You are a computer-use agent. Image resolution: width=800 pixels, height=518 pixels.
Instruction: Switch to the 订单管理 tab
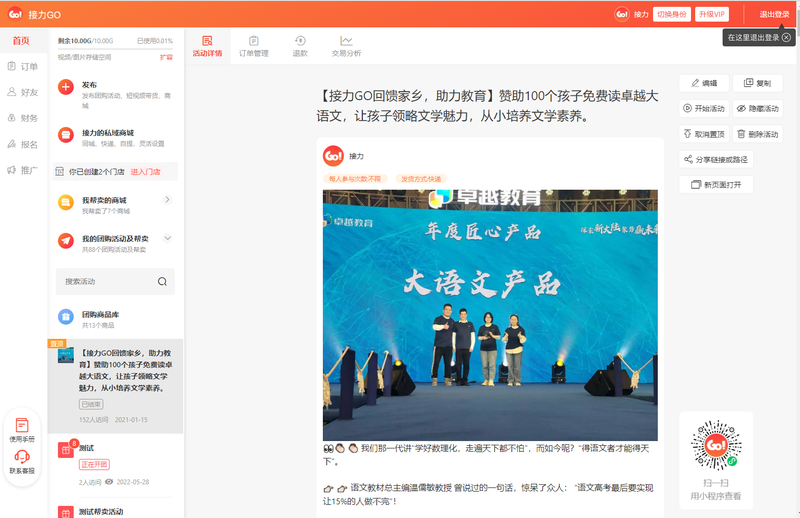[254, 46]
